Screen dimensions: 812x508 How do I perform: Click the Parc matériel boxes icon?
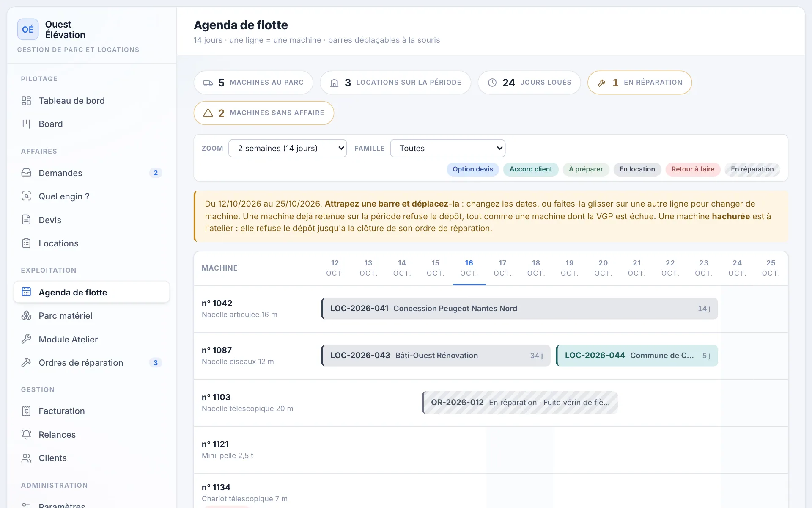[x=26, y=315]
